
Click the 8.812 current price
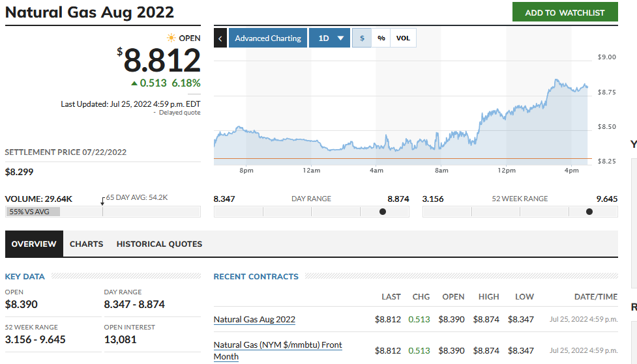162,60
